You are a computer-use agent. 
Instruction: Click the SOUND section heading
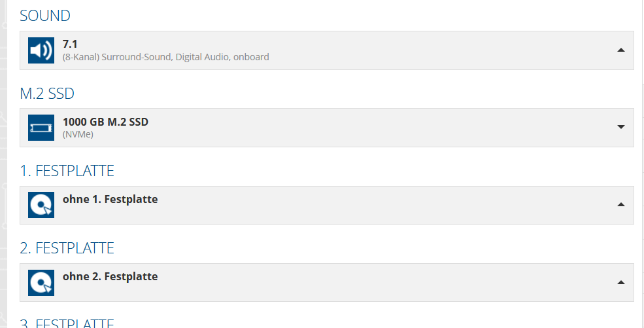point(45,16)
